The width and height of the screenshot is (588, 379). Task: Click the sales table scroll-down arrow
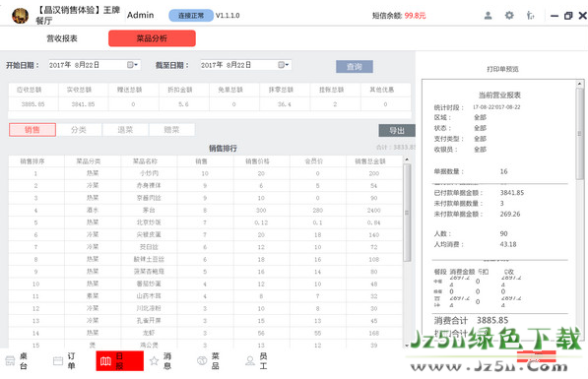tap(407, 346)
